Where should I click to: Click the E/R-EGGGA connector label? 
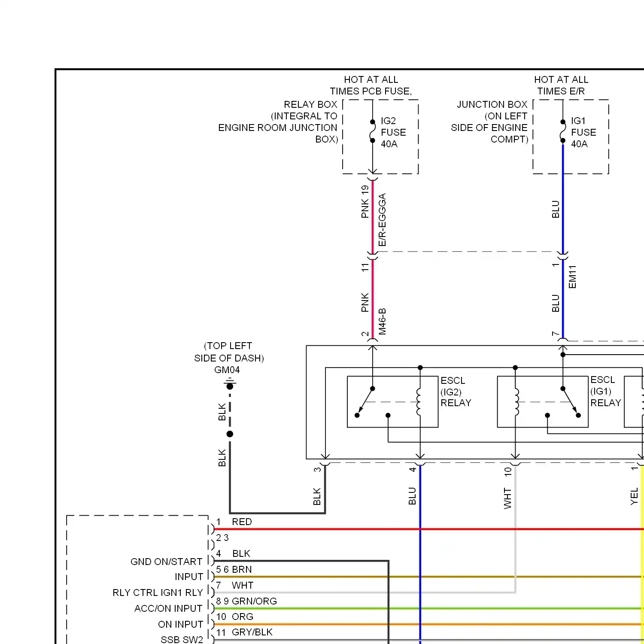(382, 220)
